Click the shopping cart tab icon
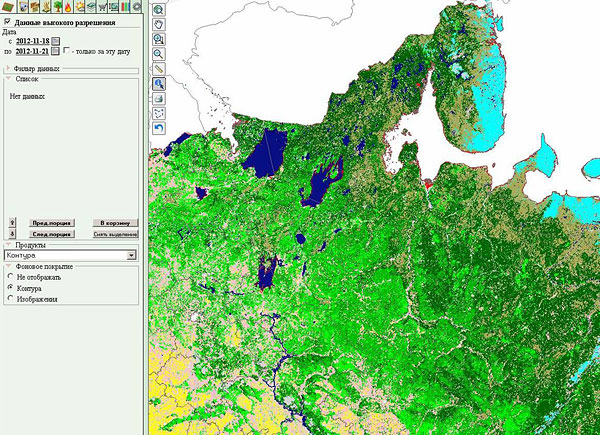 point(101,7)
